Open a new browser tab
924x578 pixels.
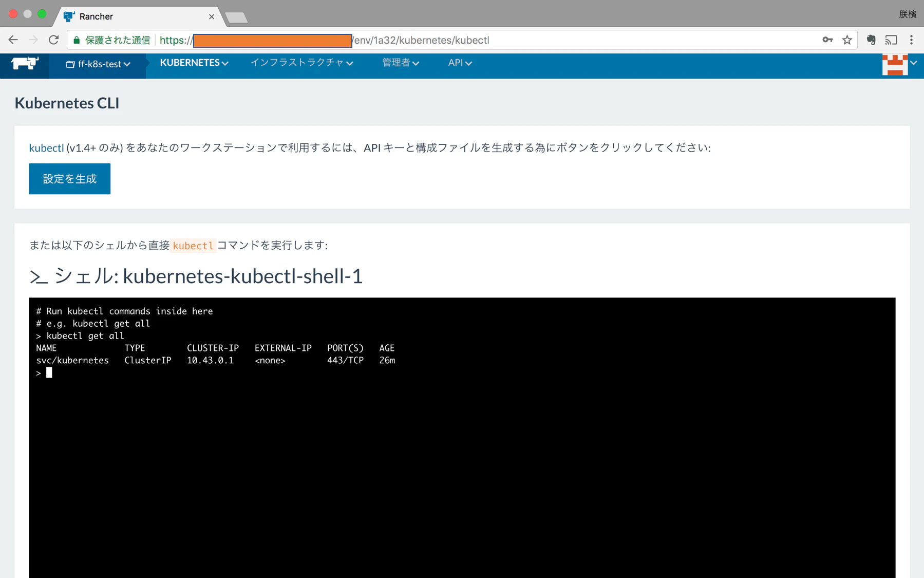237,17
